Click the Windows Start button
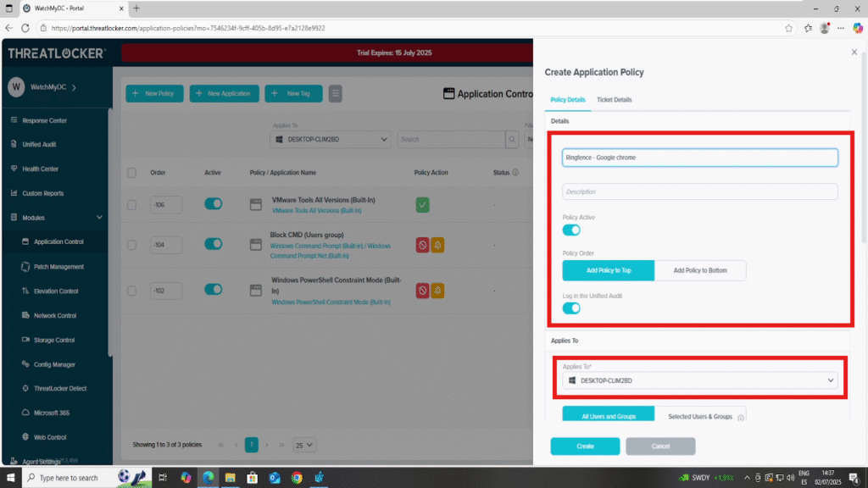This screenshot has width=868, height=488. click(x=10, y=478)
